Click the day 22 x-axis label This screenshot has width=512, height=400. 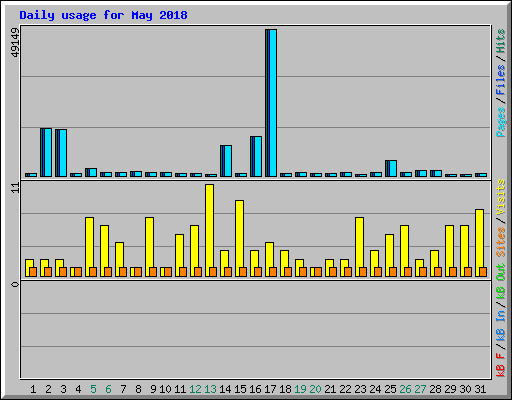[x=345, y=389]
